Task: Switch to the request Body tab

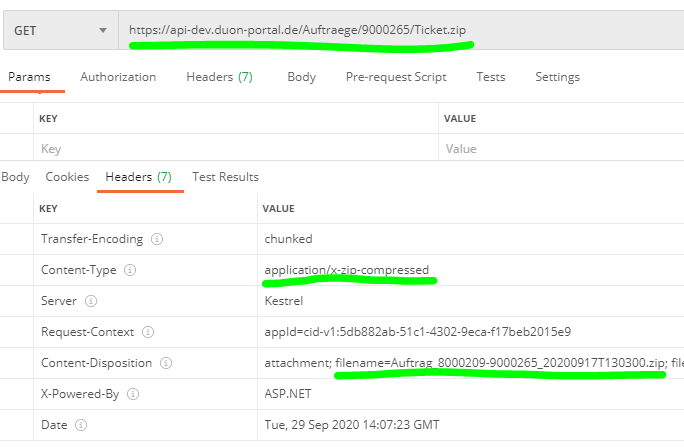Action: pyautogui.click(x=301, y=77)
